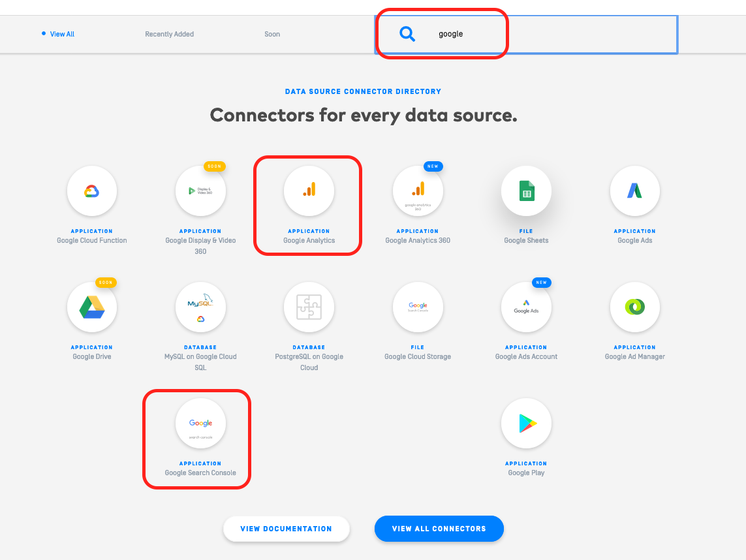Select the Google Ads Account connector icon
This screenshot has height=560, width=746.
click(526, 307)
